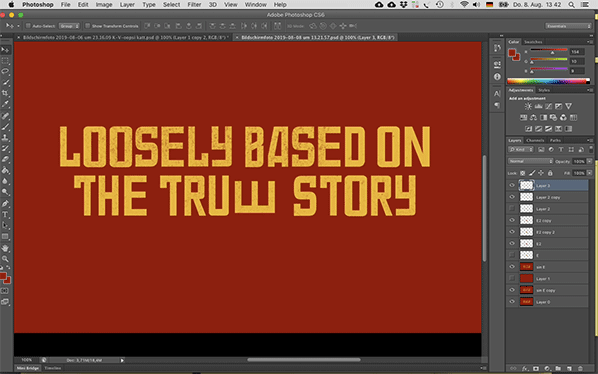Enable the Auto-Select checkbox

[28, 26]
